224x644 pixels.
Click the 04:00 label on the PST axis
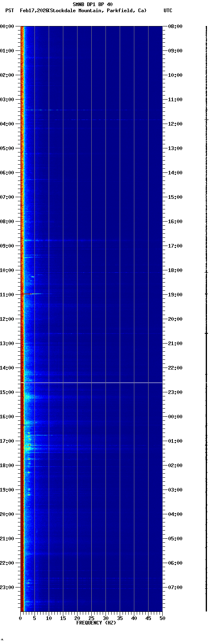point(7,124)
